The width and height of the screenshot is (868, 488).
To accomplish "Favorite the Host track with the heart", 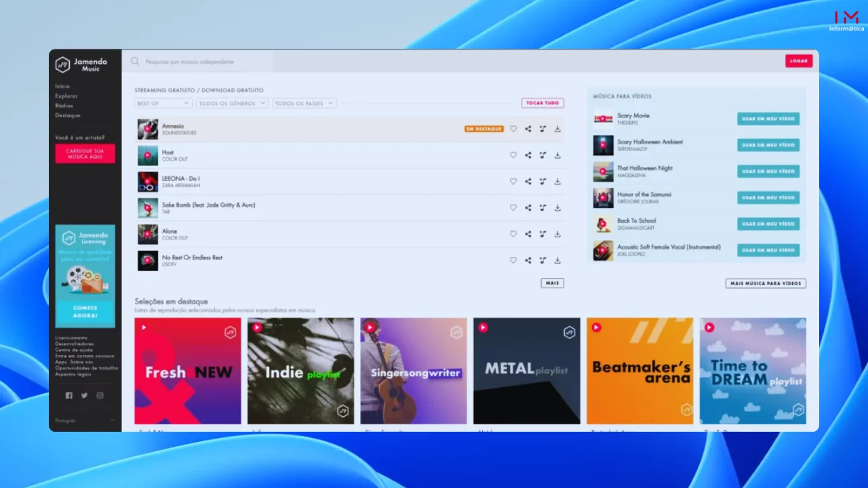I will (513, 155).
